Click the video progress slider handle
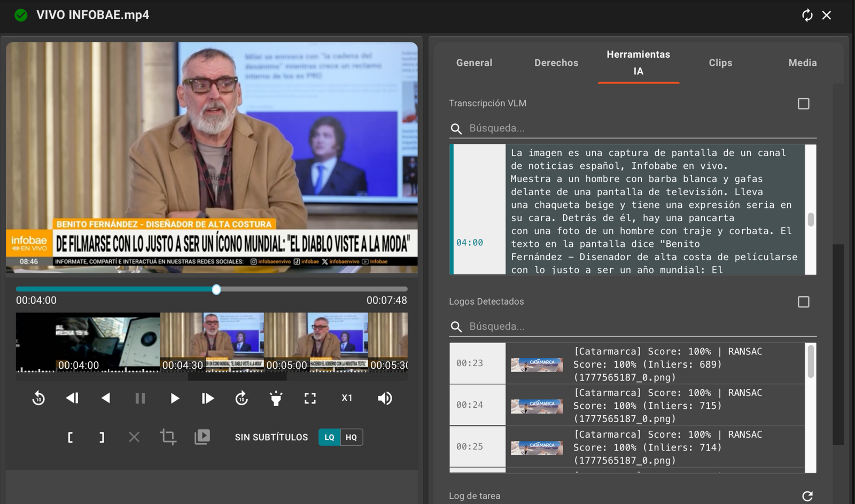855x504 pixels. pos(216,289)
